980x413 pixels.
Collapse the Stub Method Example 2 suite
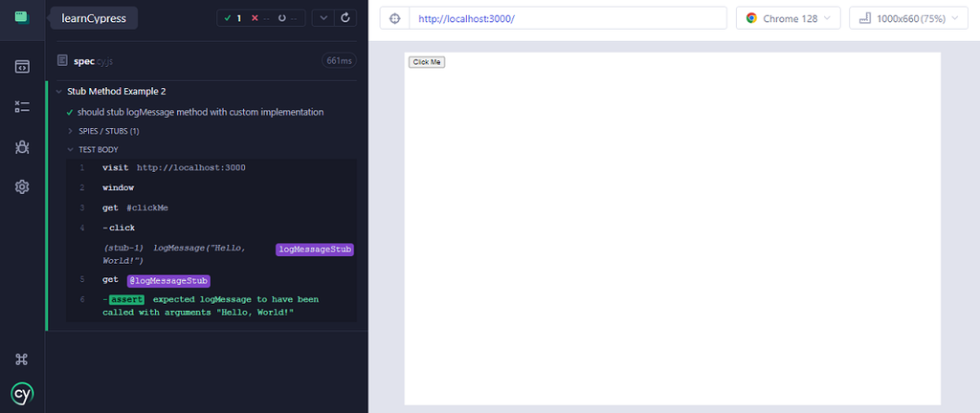(116, 91)
